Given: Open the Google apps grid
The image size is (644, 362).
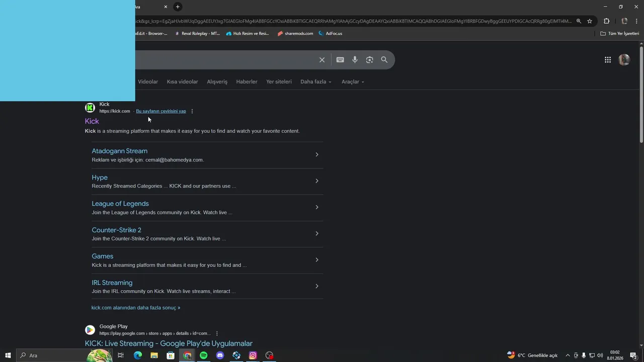Looking at the screenshot, I should pos(608,60).
